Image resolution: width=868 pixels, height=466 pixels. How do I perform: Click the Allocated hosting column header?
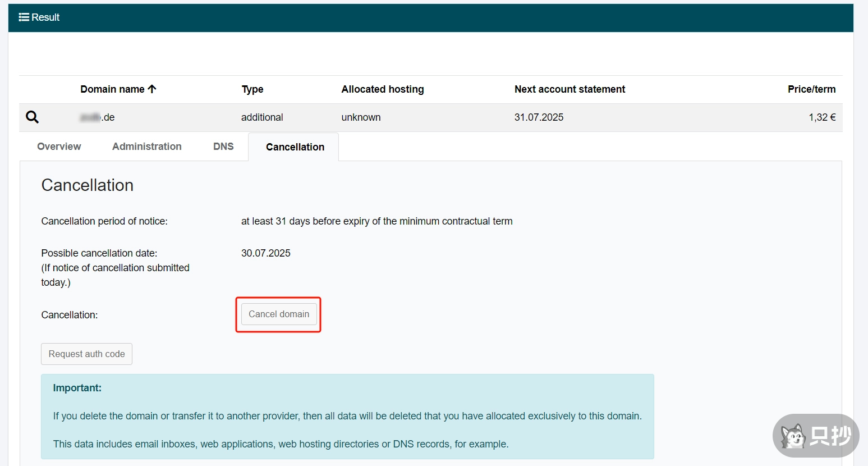pyautogui.click(x=383, y=89)
